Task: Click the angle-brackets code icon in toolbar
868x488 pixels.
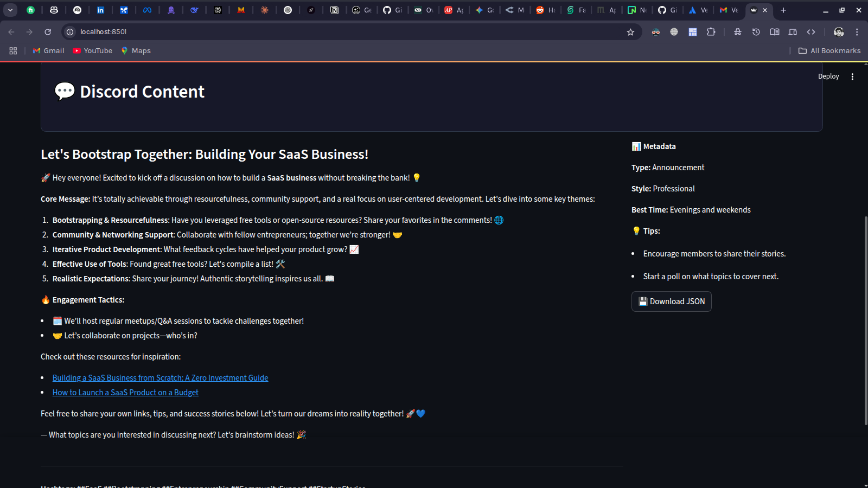Action: [811, 32]
